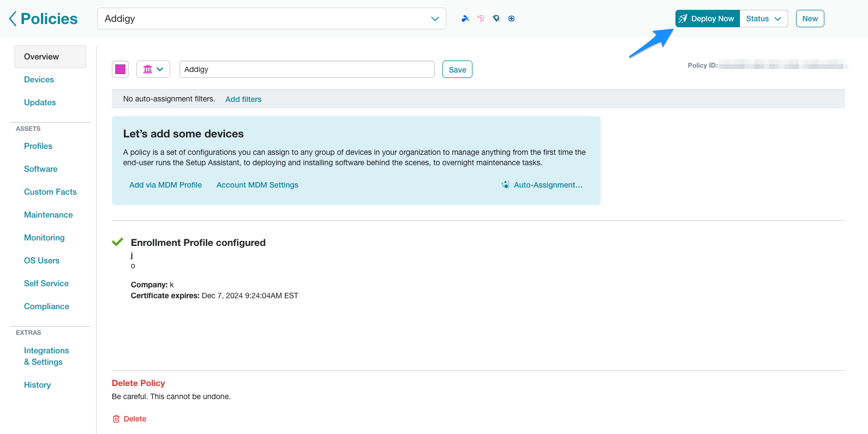Open the pink policy color swatch
The image size is (868, 434).
pos(121,69)
